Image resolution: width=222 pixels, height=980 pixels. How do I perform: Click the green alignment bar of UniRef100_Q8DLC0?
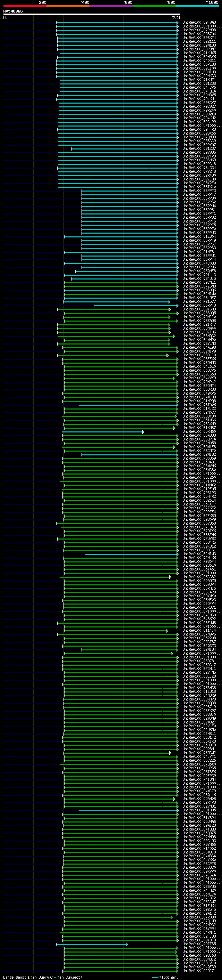coord(113,355)
